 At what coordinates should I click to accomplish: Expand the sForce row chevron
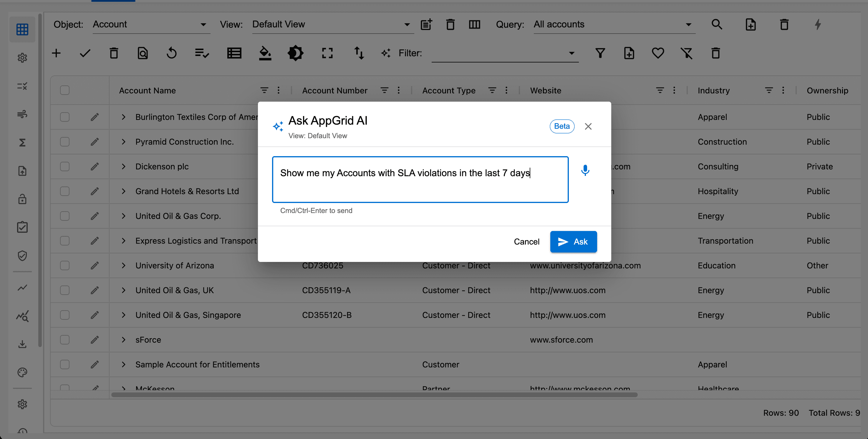coord(124,339)
